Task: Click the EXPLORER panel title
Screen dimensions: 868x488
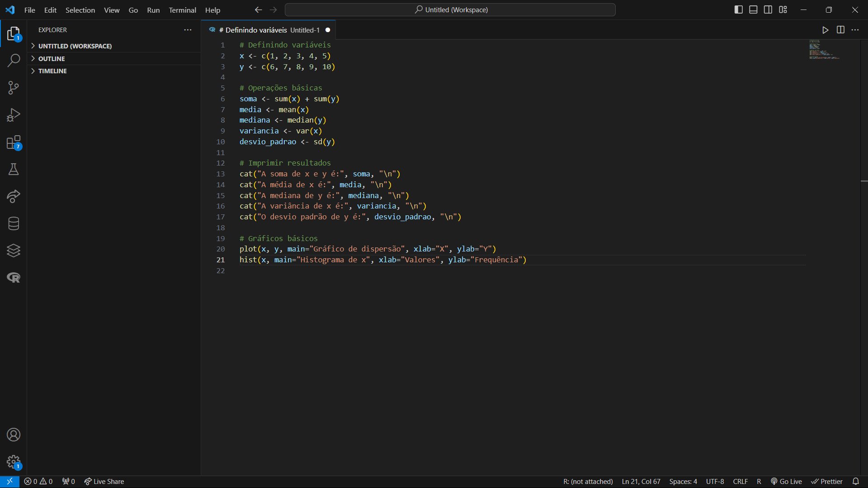Action: tap(52, 30)
